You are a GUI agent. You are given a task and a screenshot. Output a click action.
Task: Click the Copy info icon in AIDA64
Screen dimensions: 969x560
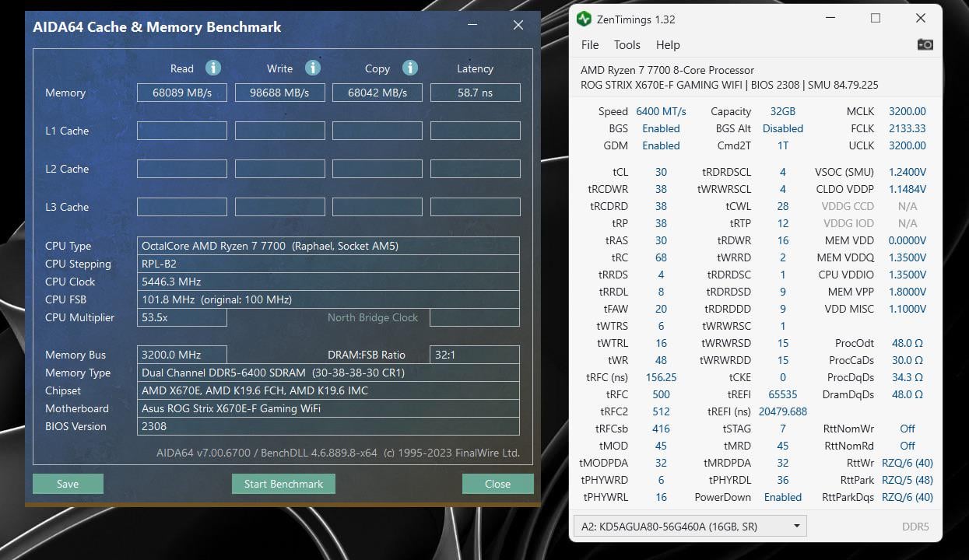tap(410, 68)
